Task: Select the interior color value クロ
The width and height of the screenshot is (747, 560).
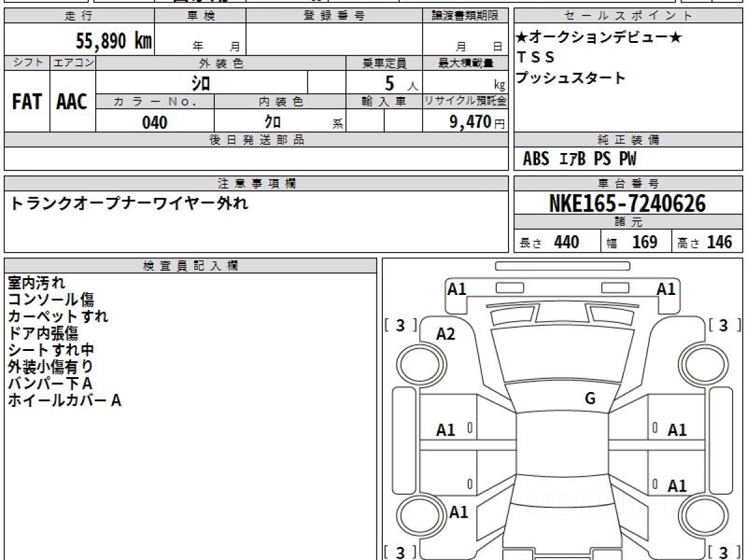Action: 273,123
